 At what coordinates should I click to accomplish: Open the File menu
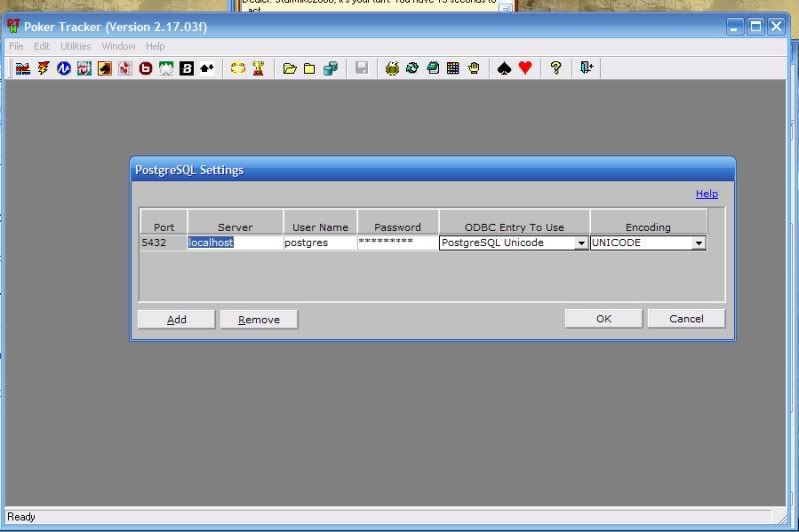15,46
